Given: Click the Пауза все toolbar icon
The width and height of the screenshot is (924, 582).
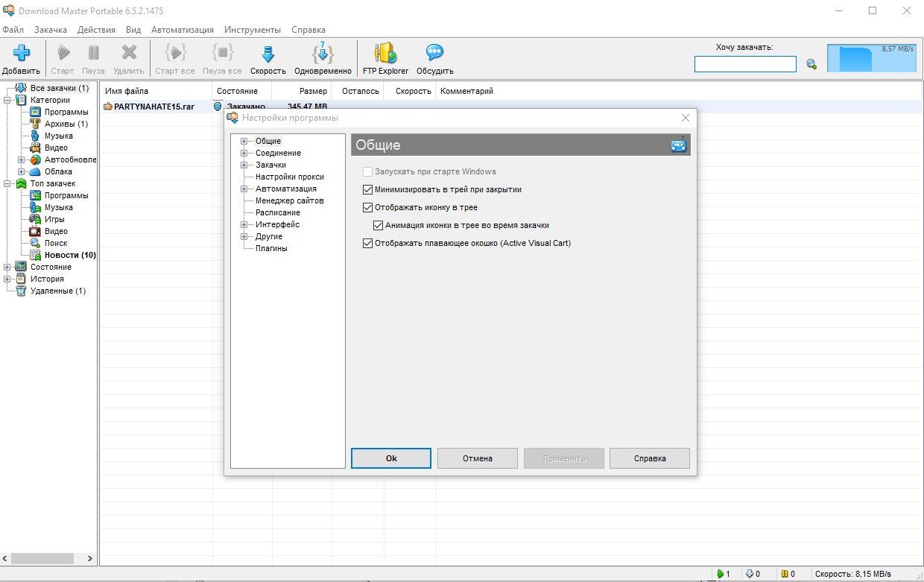Looking at the screenshot, I should click(x=222, y=53).
